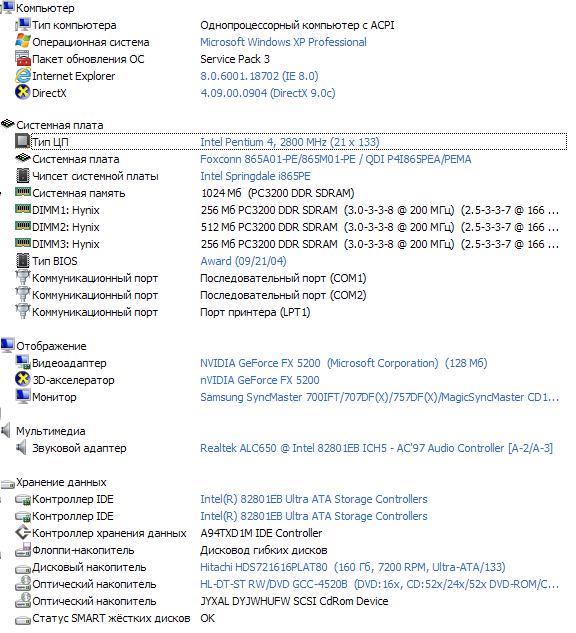The image size is (576, 633).
Task: Open the Intel Pentium 4, 2800 MHz link
Action: (290, 142)
